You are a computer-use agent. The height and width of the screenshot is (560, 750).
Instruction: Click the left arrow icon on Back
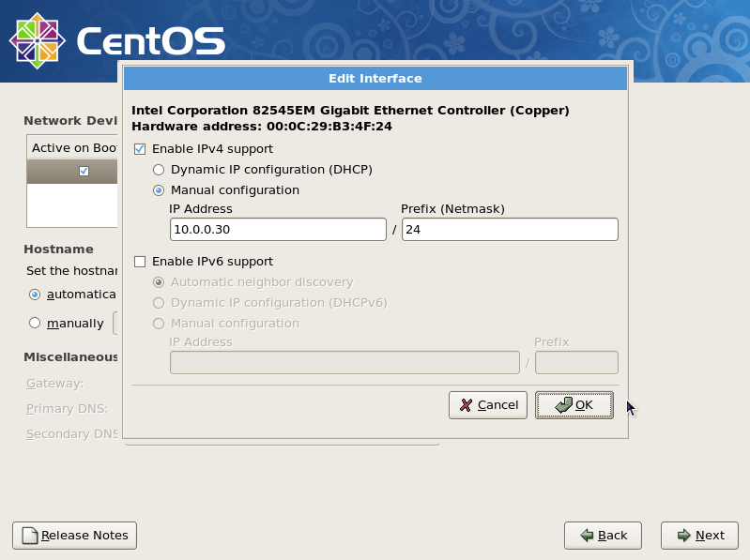[587, 536]
